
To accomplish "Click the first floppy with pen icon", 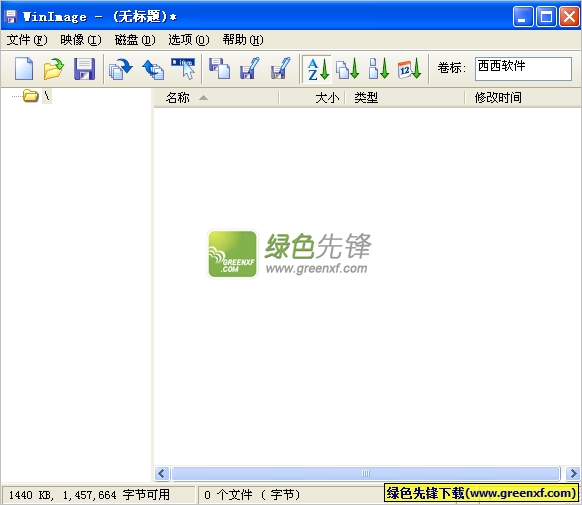I will (x=249, y=68).
